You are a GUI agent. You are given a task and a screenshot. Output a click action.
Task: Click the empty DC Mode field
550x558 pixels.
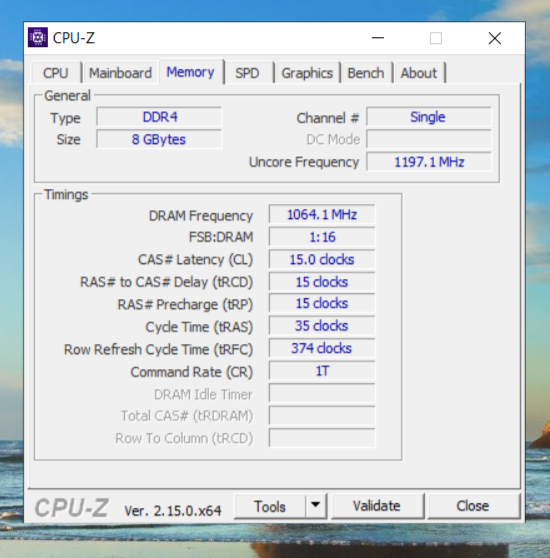tap(429, 139)
